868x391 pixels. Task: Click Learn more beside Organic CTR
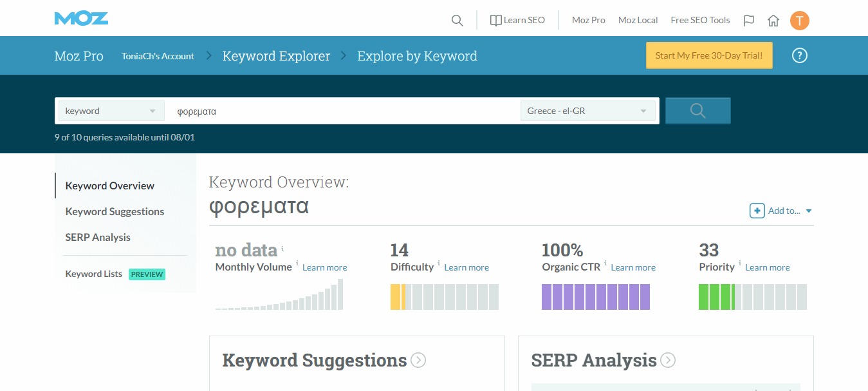tap(633, 267)
